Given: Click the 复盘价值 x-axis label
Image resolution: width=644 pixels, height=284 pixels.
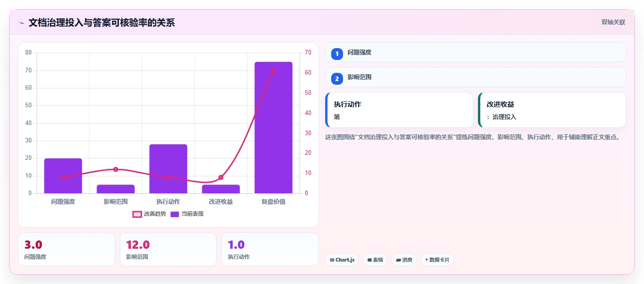Looking at the screenshot, I should point(274,202).
